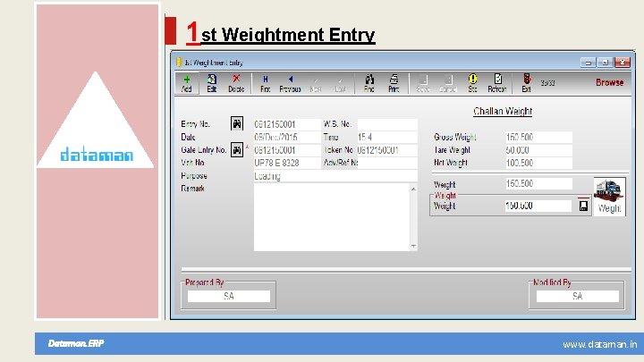644x362 pixels.
Task: Click the Weight field showing 150.500
Action: 538,183
